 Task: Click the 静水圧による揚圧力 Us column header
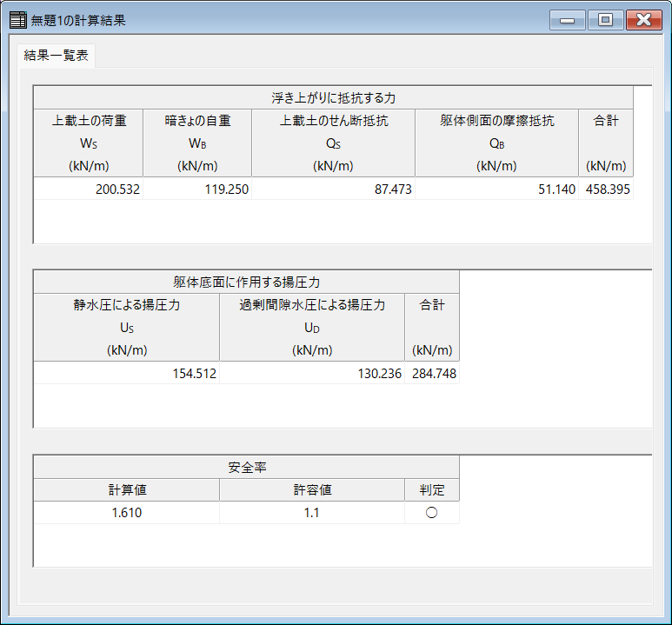click(x=127, y=328)
